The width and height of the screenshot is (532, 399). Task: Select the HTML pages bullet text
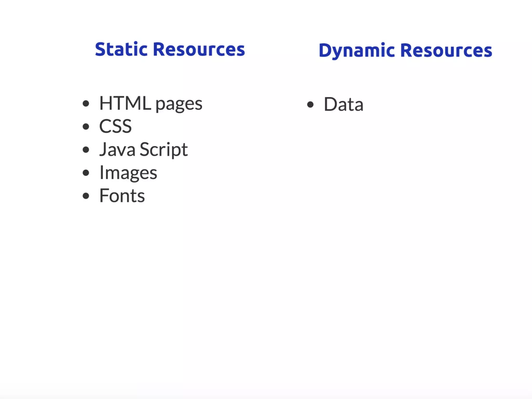click(x=151, y=104)
